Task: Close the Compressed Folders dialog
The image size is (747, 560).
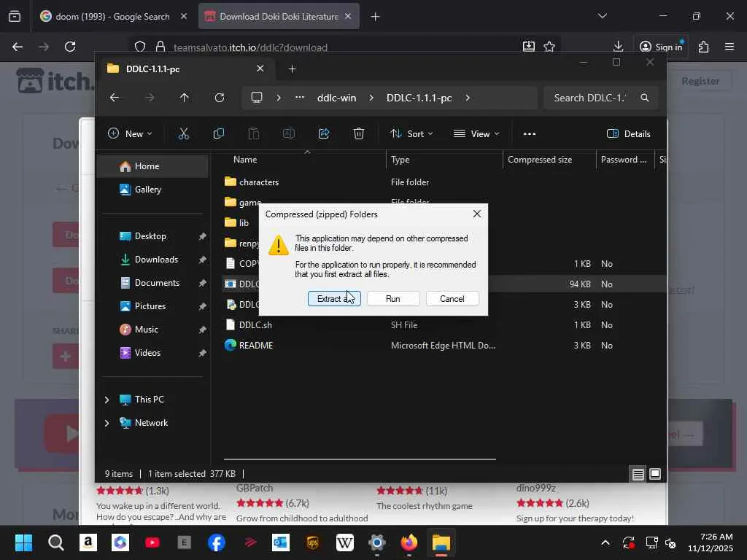Action: [x=477, y=214]
